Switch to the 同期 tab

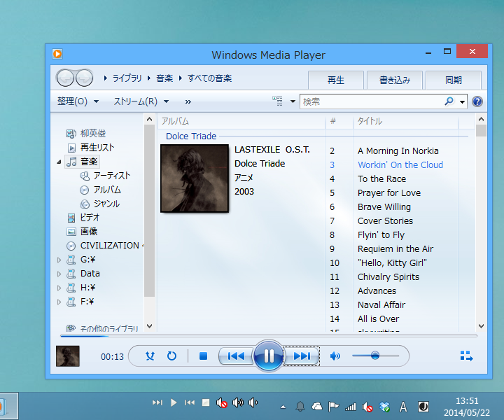(x=454, y=80)
